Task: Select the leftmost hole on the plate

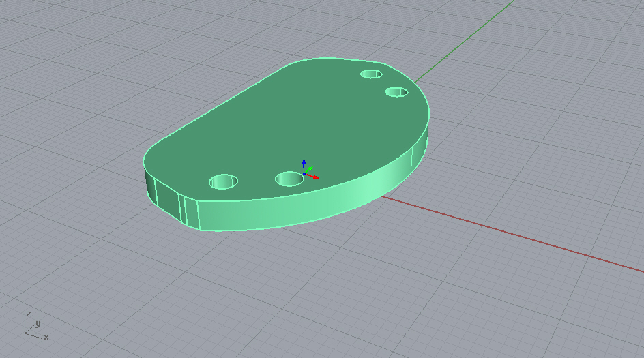Action: (223, 181)
